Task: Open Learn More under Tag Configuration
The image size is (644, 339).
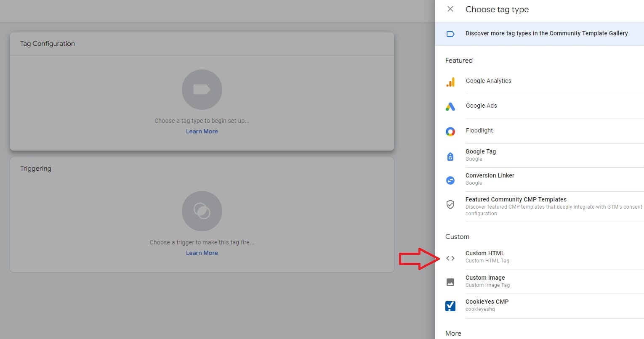Action: (x=202, y=131)
